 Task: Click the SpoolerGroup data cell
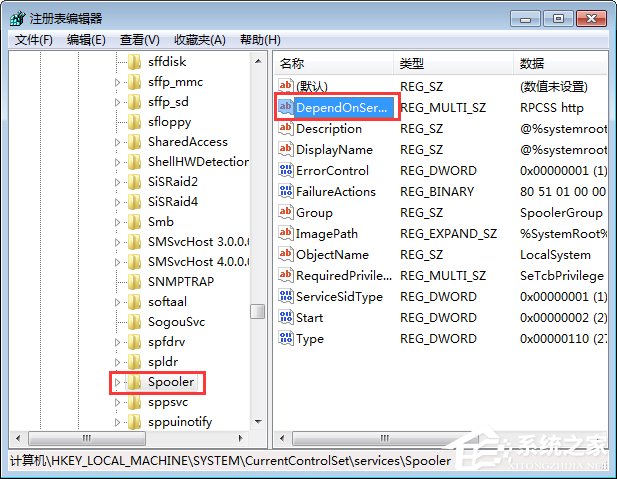561,213
